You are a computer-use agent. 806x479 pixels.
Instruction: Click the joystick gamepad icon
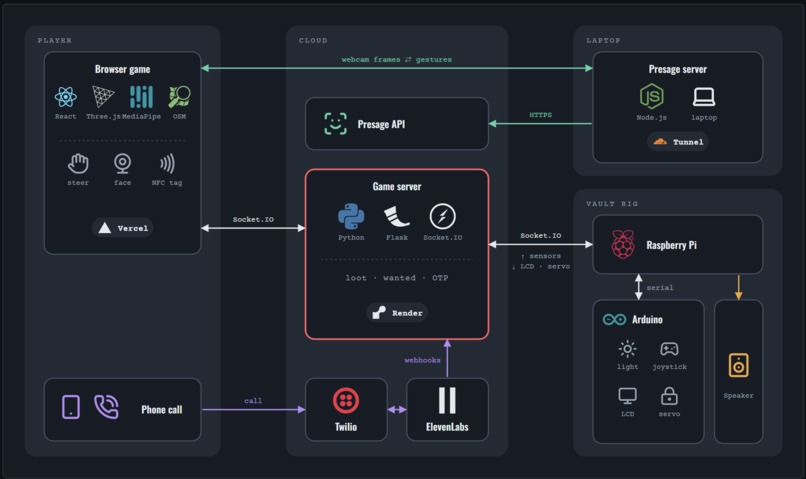tap(669, 349)
